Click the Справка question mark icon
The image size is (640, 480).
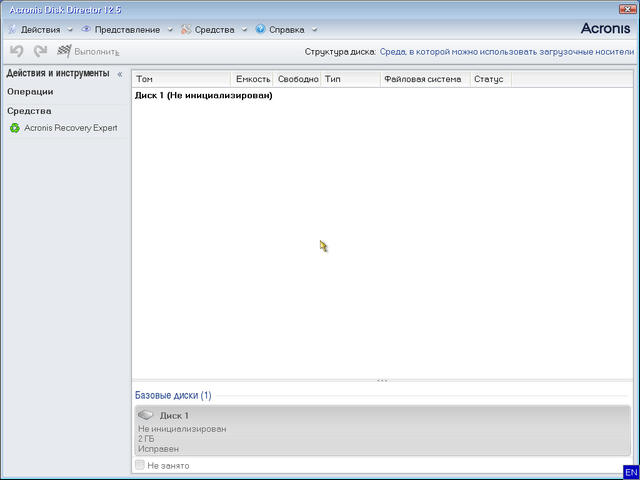260,30
